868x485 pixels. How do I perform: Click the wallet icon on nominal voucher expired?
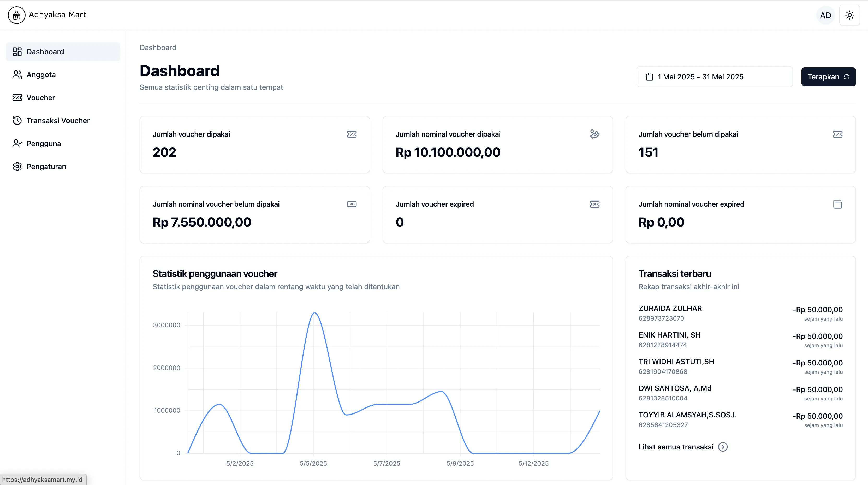click(x=837, y=204)
